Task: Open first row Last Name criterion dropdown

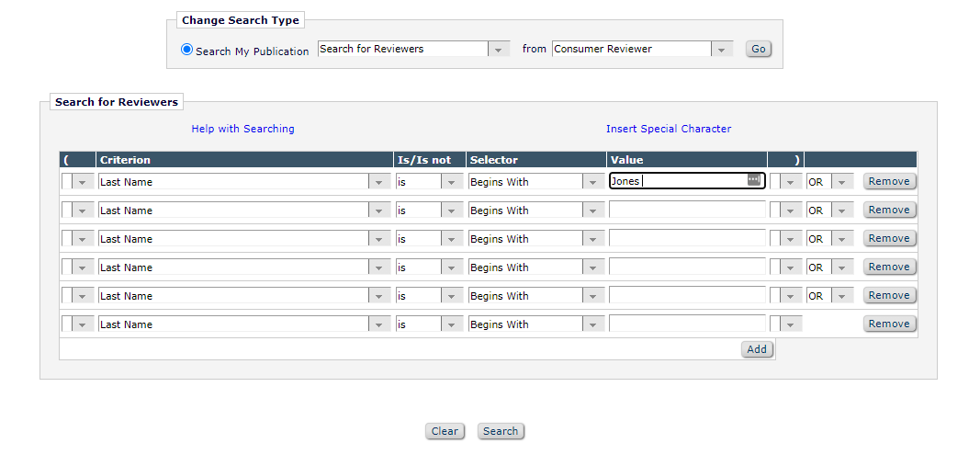Action: [244, 182]
